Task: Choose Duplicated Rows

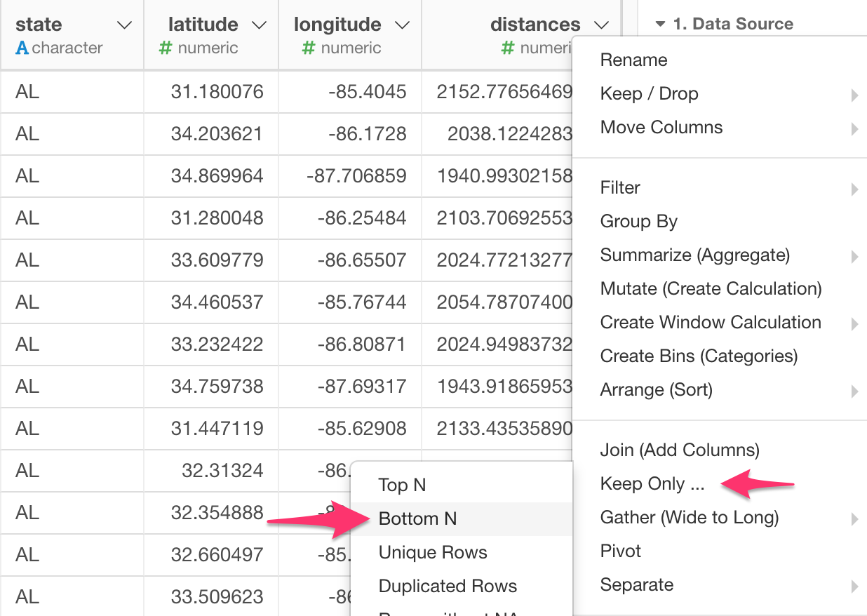Action: coord(448,586)
